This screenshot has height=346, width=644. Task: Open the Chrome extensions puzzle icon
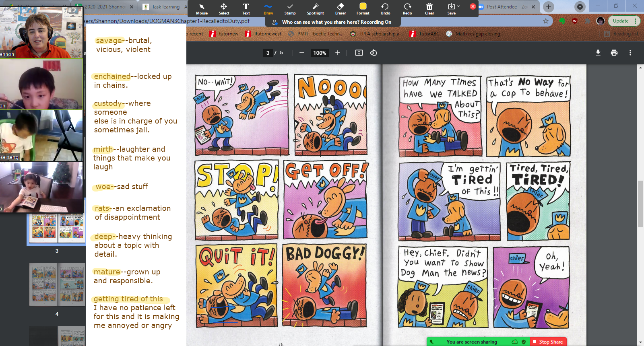[x=588, y=21]
